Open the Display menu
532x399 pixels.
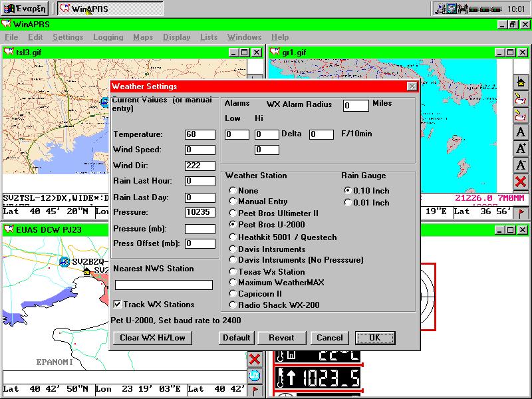pyautogui.click(x=176, y=37)
